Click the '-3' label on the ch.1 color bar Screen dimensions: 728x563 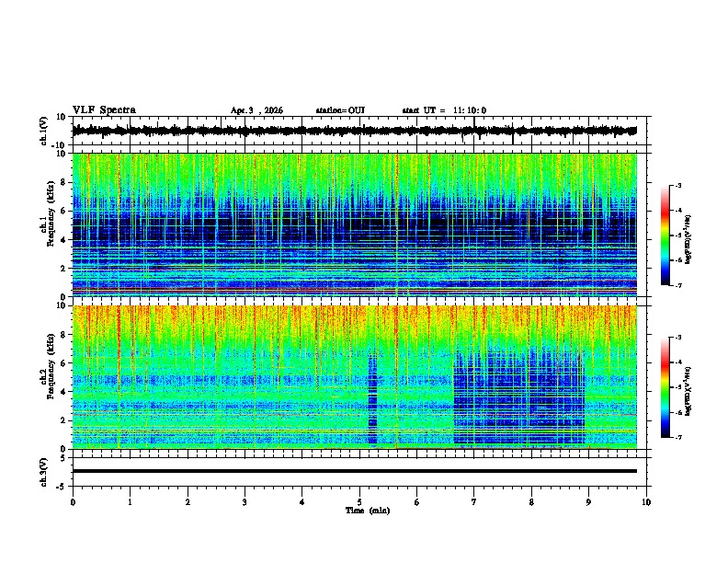678,185
